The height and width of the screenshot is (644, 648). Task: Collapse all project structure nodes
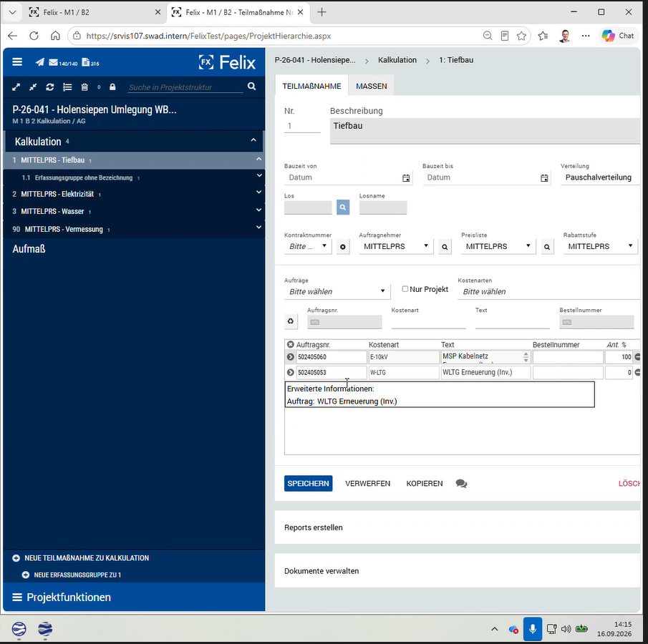[33, 87]
